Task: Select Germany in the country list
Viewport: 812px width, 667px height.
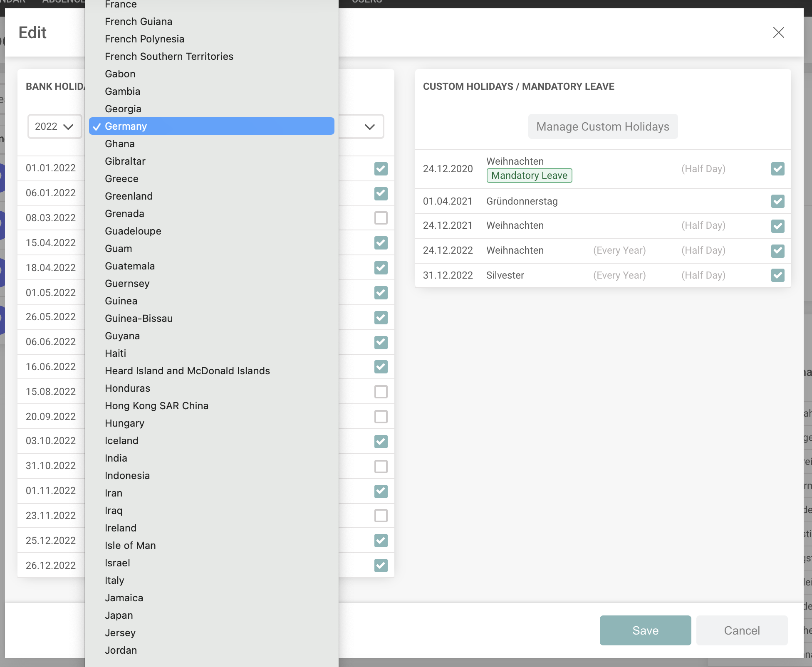Action: 211,126
